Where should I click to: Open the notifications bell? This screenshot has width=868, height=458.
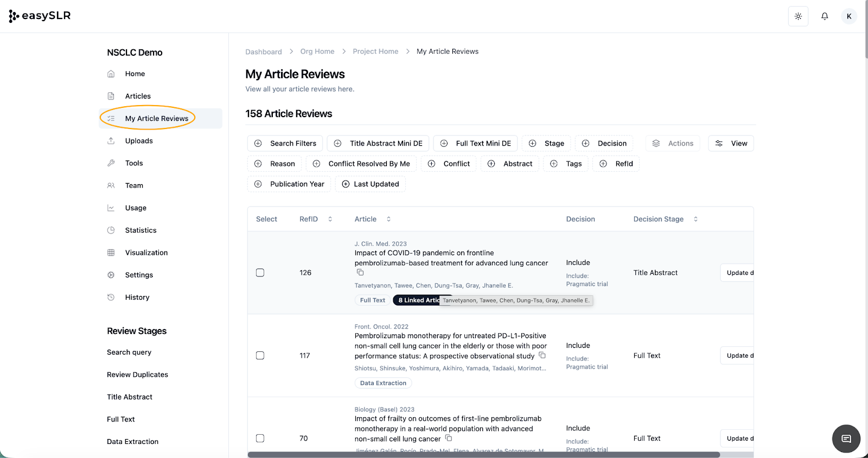tap(824, 16)
